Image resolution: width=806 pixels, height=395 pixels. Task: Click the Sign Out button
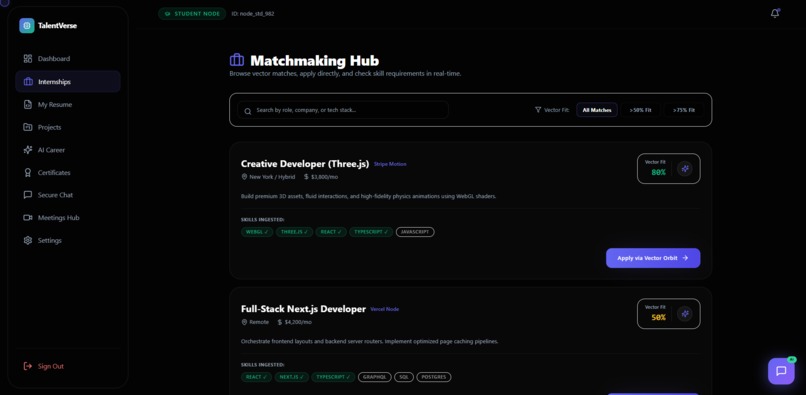(44, 366)
